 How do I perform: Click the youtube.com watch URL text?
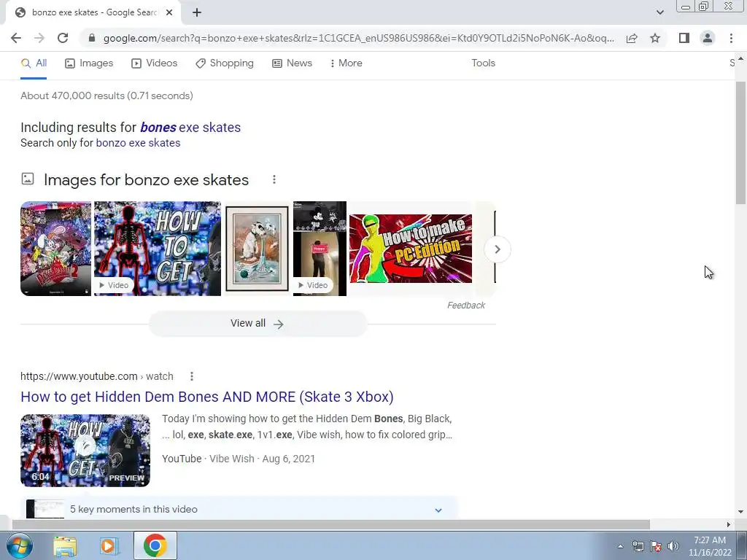[x=97, y=376]
